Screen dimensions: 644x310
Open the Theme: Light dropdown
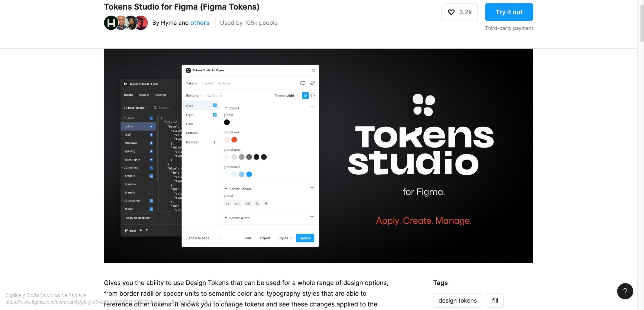coord(286,95)
